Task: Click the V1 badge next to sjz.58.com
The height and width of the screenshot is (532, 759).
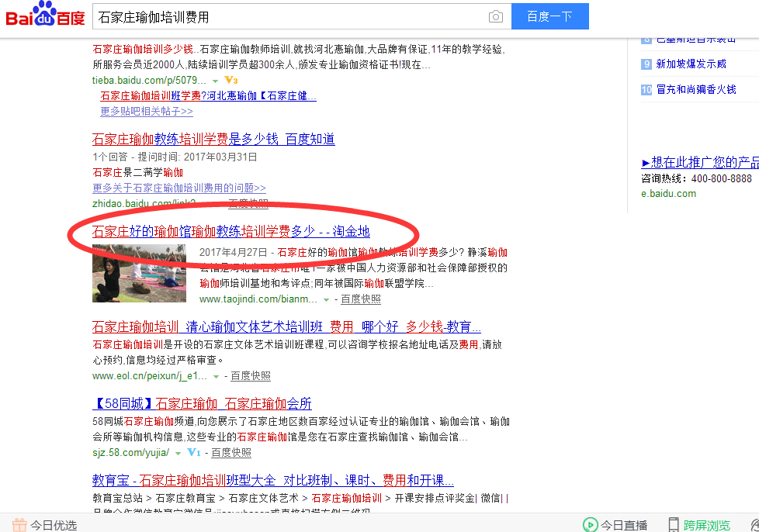Action: [193, 452]
